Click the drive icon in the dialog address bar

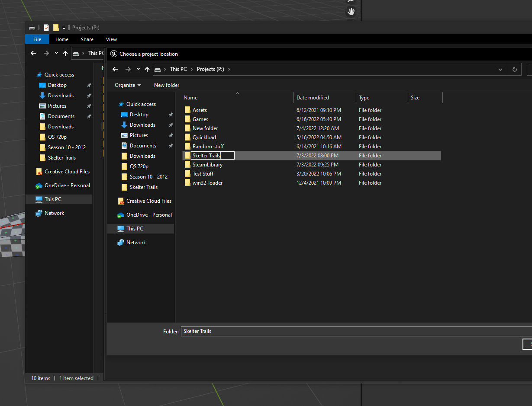[158, 70]
